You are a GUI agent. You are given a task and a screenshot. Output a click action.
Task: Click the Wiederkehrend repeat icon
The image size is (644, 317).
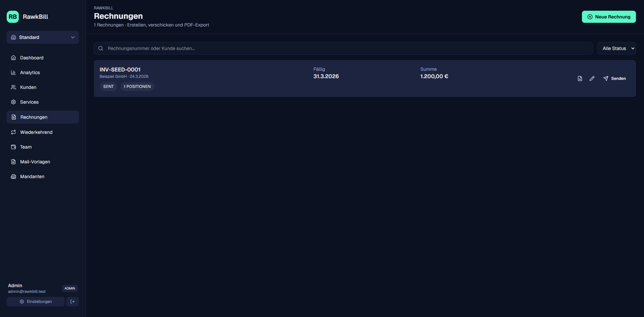click(x=13, y=132)
